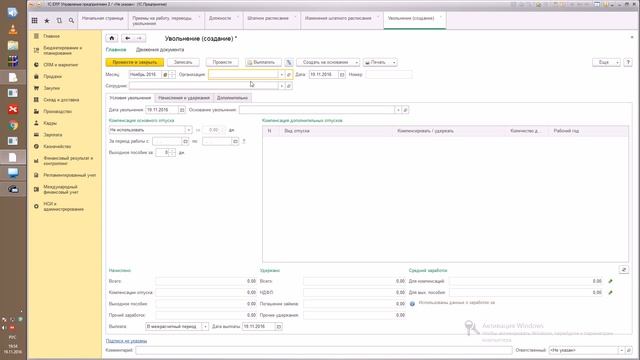Expand the Сотрудник dropdown arrow
The width and height of the screenshot is (640, 360).
coord(281,86)
